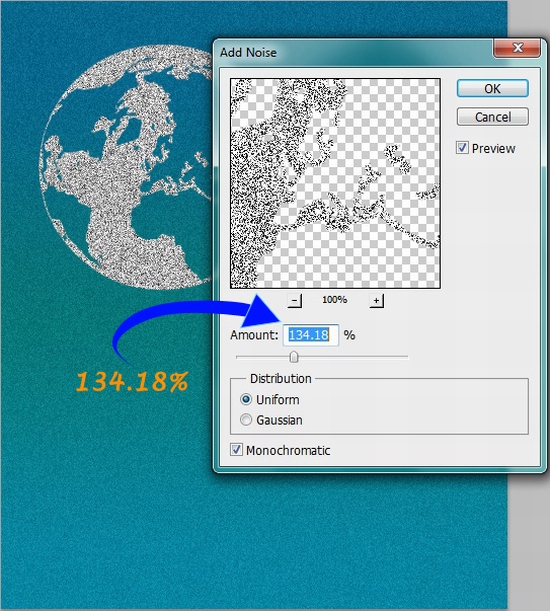
Task: Click the Amount percentage input field
Action: [x=311, y=335]
